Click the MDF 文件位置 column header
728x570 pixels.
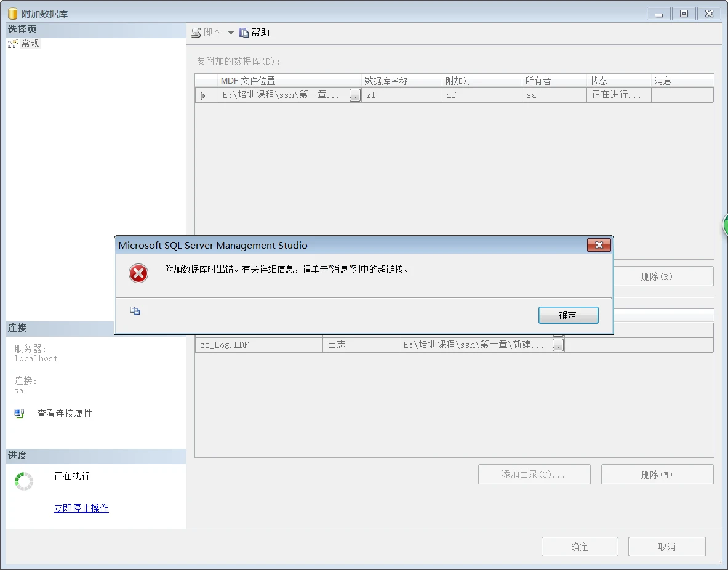click(289, 81)
